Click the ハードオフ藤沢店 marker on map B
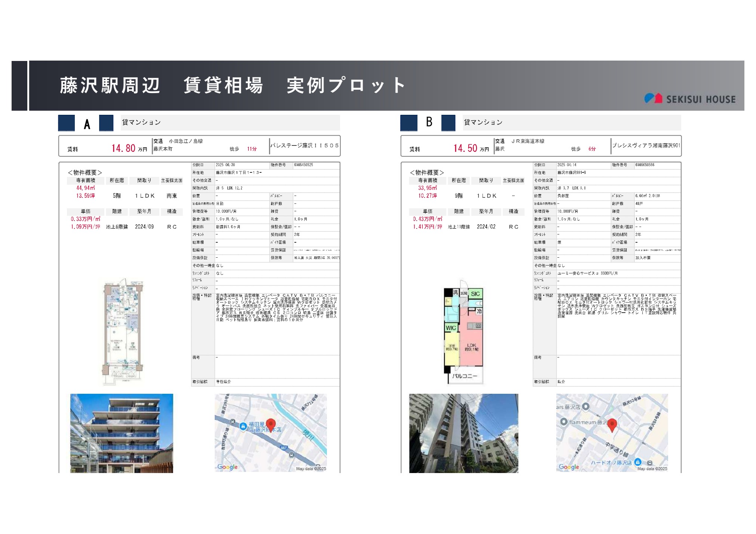Screen dimensions: 756x534 point(638,462)
